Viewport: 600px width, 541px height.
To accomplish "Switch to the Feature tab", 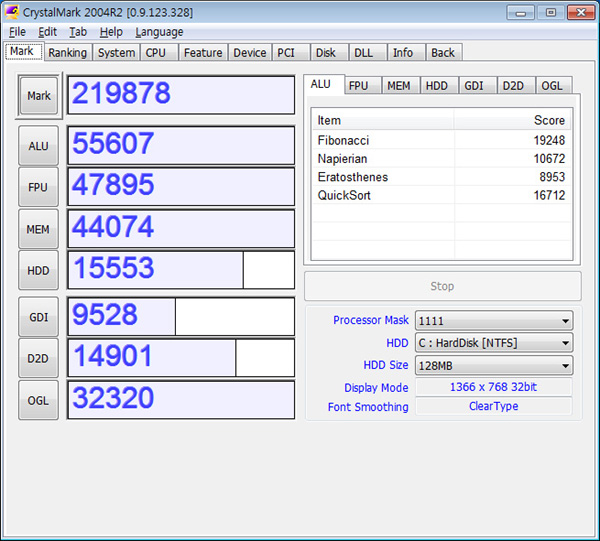I will pyautogui.click(x=203, y=52).
